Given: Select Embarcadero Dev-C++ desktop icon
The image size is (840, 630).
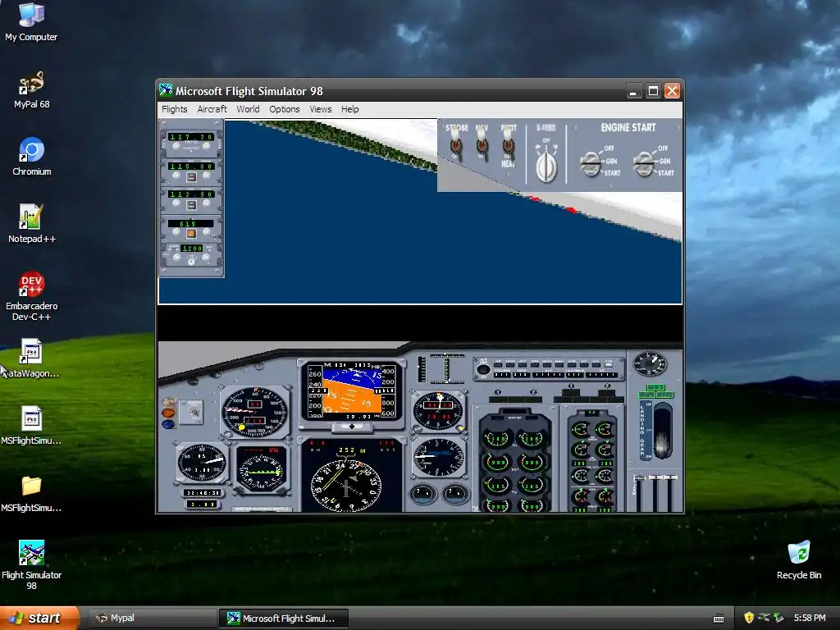Looking at the screenshot, I should [x=31, y=296].
